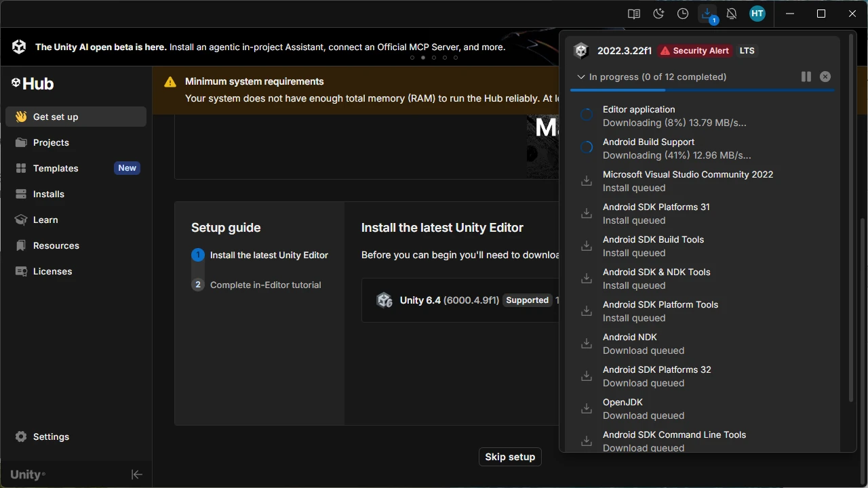Click the Unity logo in the AI banner
The image size is (868, 488).
pyautogui.click(x=19, y=47)
